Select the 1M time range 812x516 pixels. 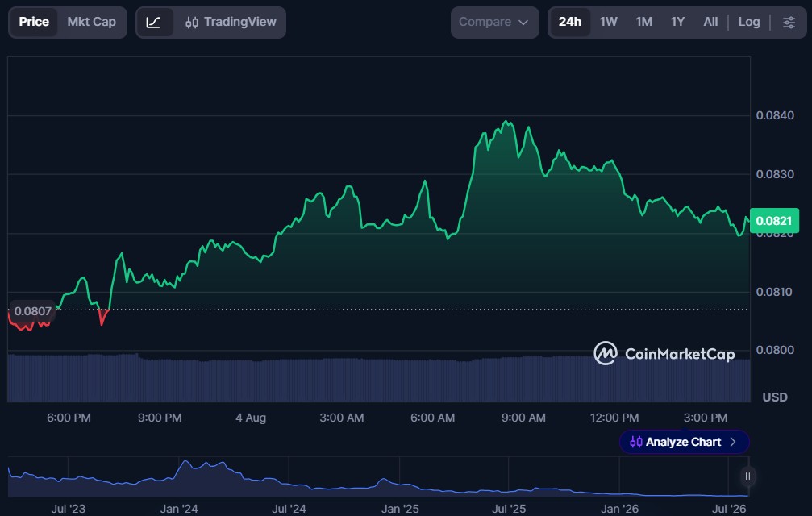(643, 23)
